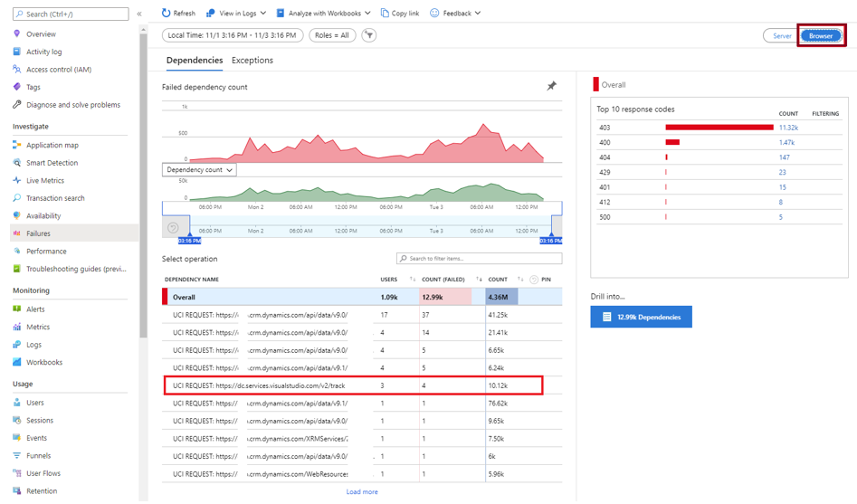The width and height of the screenshot is (857, 504).
Task: Open Smart Detection in the sidebar
Action: tap(52, 163)
